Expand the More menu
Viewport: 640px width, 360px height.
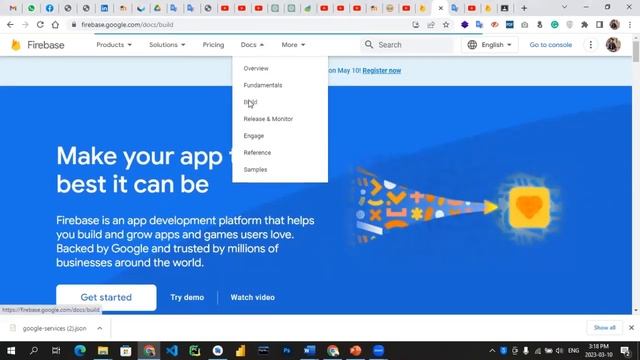(293, 45)
